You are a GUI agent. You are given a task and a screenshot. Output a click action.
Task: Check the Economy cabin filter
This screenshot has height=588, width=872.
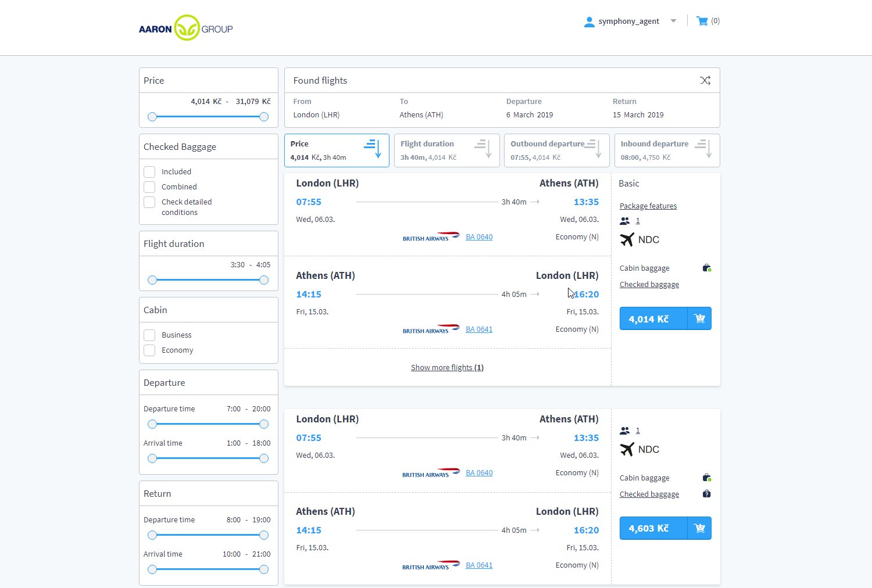149,350
